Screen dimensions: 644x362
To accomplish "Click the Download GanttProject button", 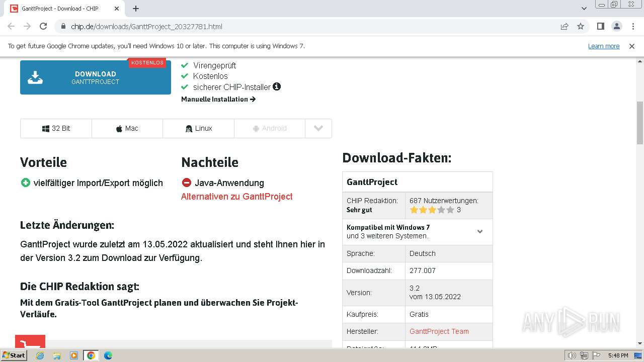I will [96, 77].
